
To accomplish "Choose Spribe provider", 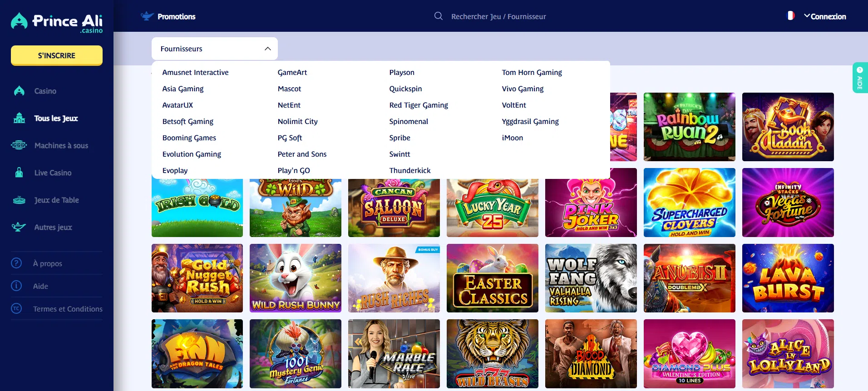I will tap(399, 138).
